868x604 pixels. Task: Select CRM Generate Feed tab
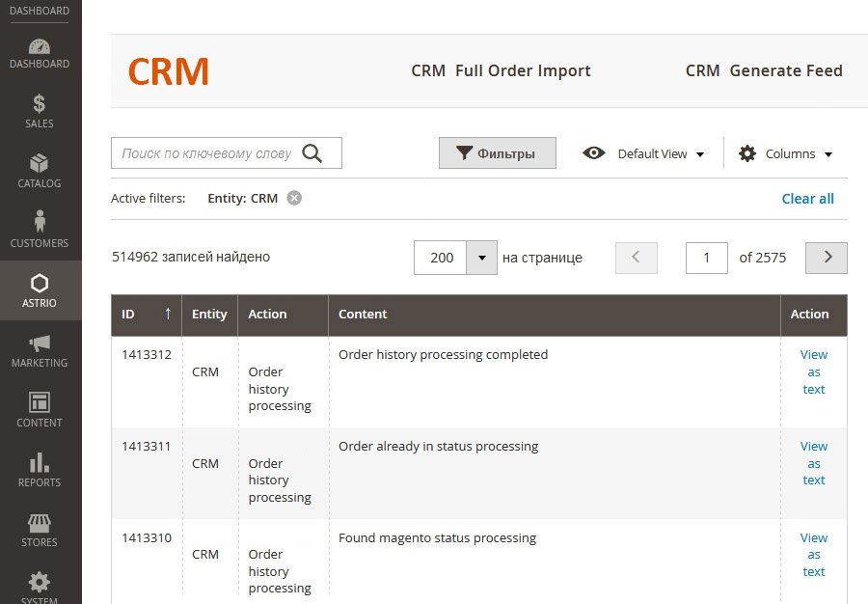click(x=764, y=70)
